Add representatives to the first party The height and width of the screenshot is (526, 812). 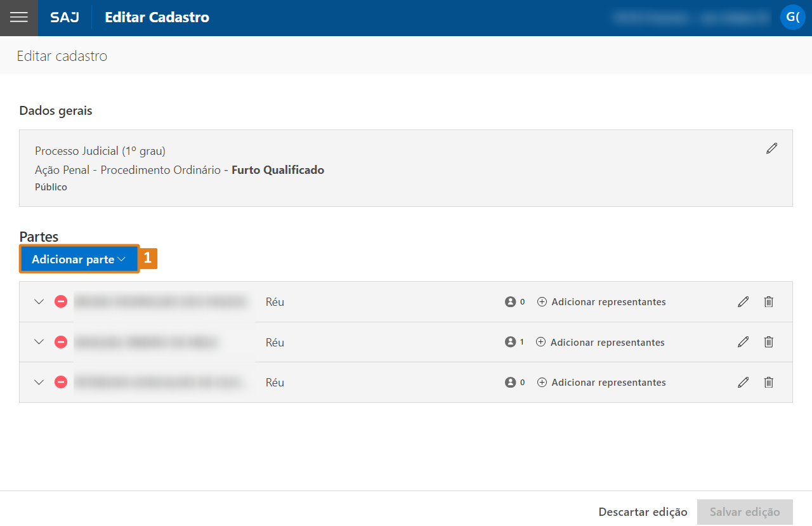[601, 302]
